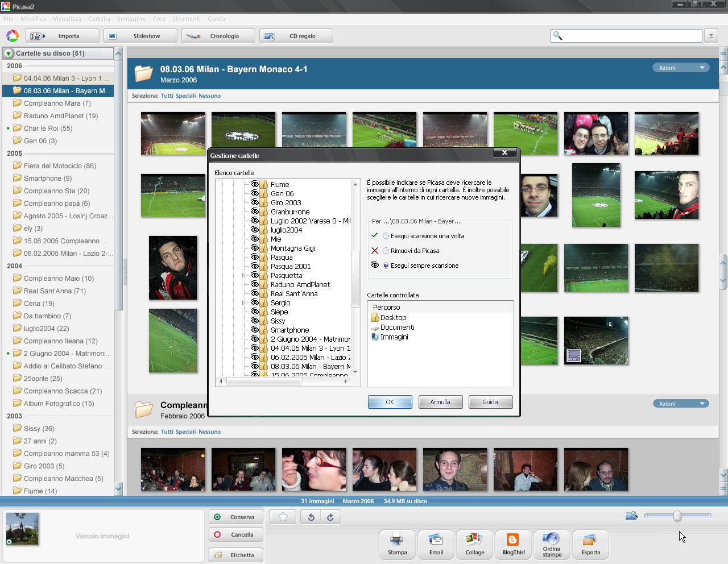
Task: Click the image tray church thumbnail
Action: coord(22,529)
